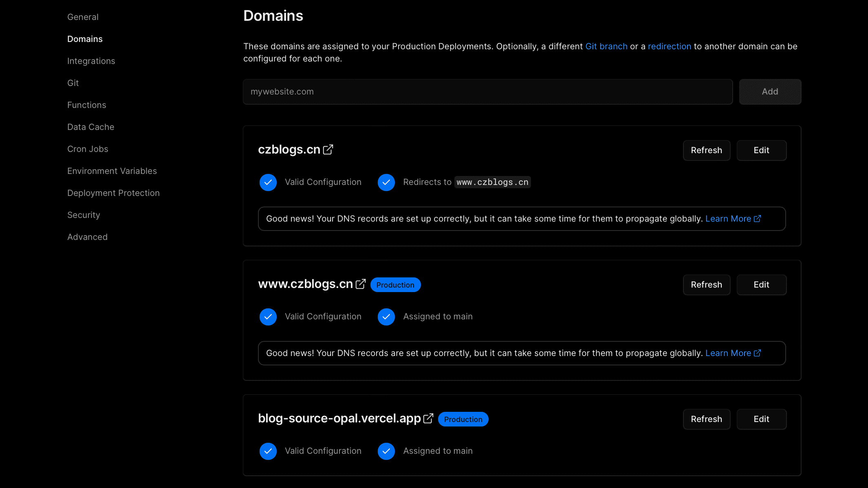This screenshot has height=488, width=868.
Task: Open www.czblogs.cn external link icon
Action: point(361,284)
